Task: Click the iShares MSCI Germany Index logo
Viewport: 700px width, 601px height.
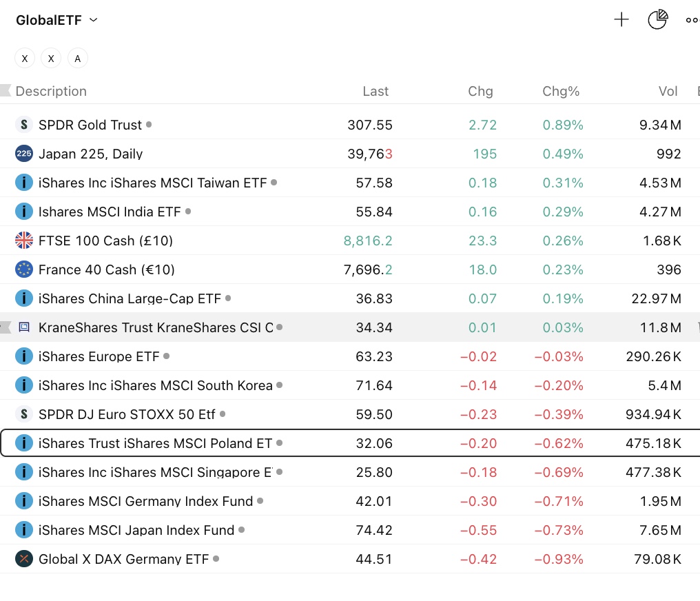Action: (24, 501)
